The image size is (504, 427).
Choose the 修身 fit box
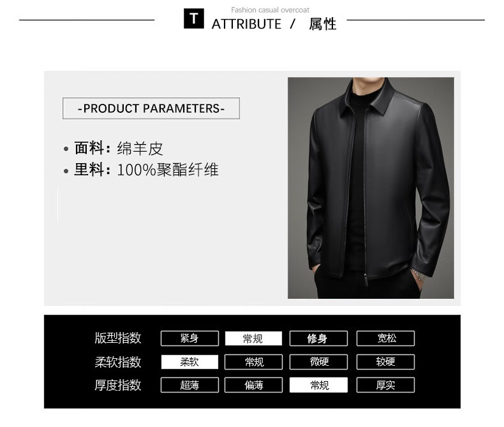pyautogui.click(x=318, y=338)
